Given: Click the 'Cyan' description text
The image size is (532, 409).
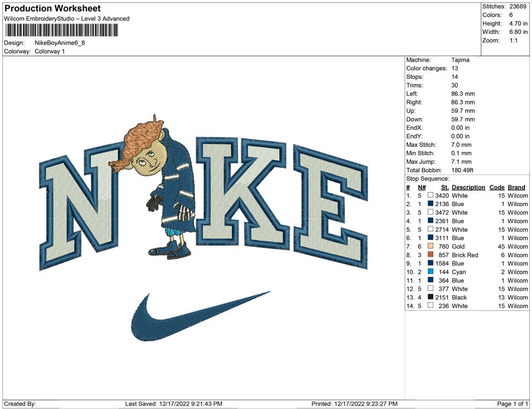Looking at the screenshot, I should [459, 272].
